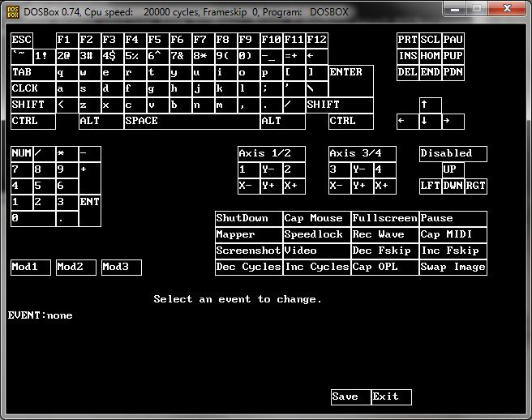The width and height of the screenshot is (532, 420).
Task: Select the 5% number key
Action: click(x=135, y=56)
